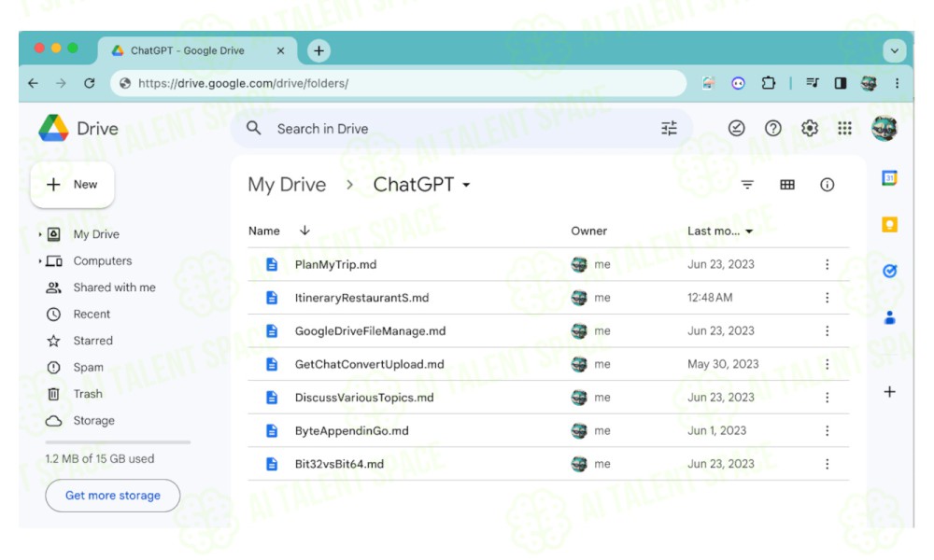Open the Google Calendar side panel
This screenshot has width=934, height=560.
(x=889, y=177)
